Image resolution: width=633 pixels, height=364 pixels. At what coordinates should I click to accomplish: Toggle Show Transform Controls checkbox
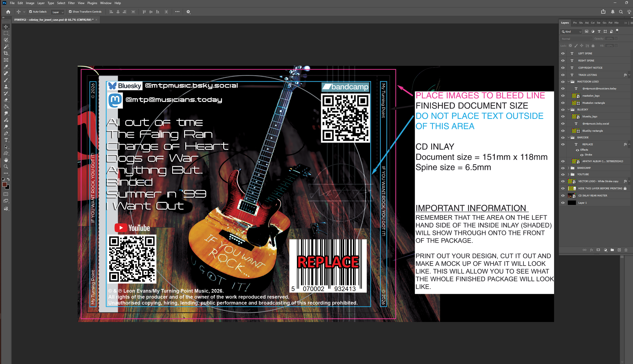click(x=70, y=12)
